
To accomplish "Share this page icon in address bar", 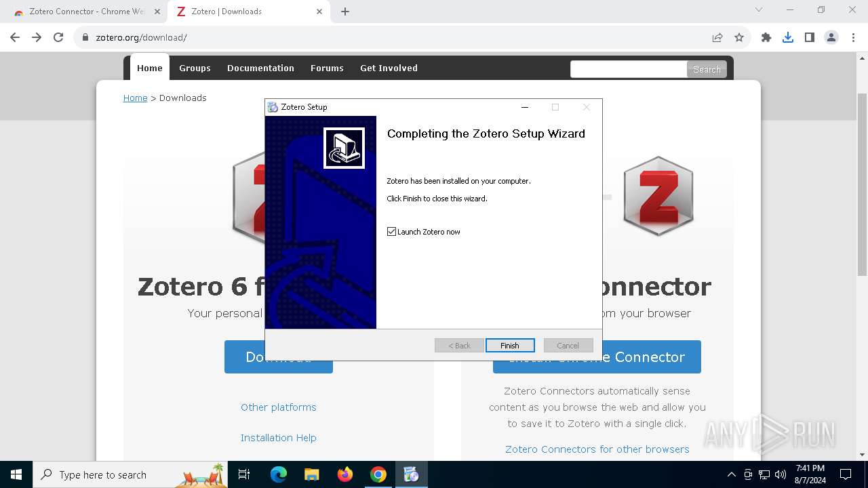I will point(717,37).
